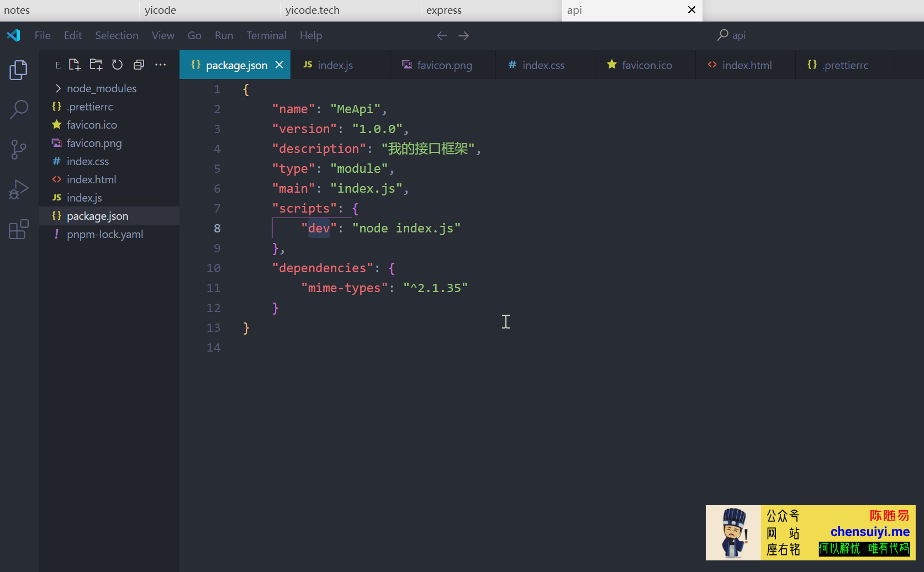The image size is (924, 572).
Task: Open the Go menu
Action: tap(194, 35)
